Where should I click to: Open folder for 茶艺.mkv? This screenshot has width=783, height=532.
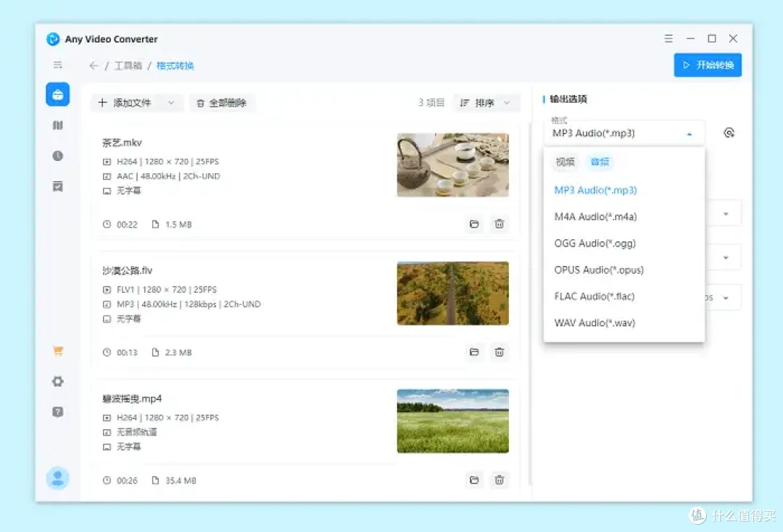(474, 224)
